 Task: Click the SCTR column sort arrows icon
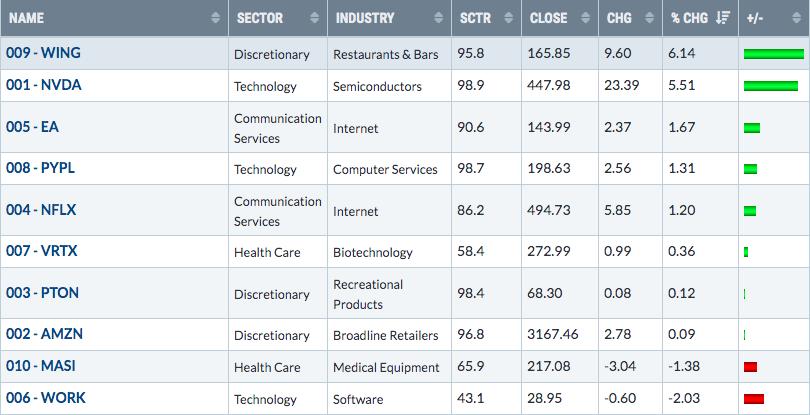click(x=508, y=18)
